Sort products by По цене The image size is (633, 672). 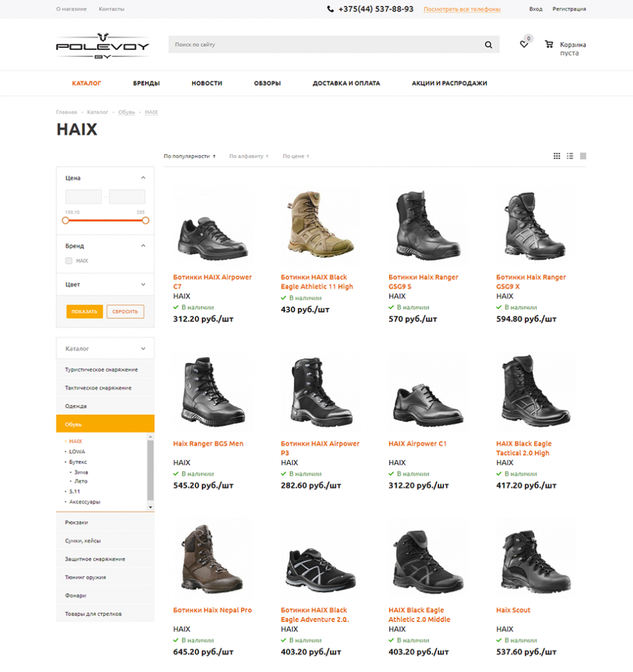296,156
